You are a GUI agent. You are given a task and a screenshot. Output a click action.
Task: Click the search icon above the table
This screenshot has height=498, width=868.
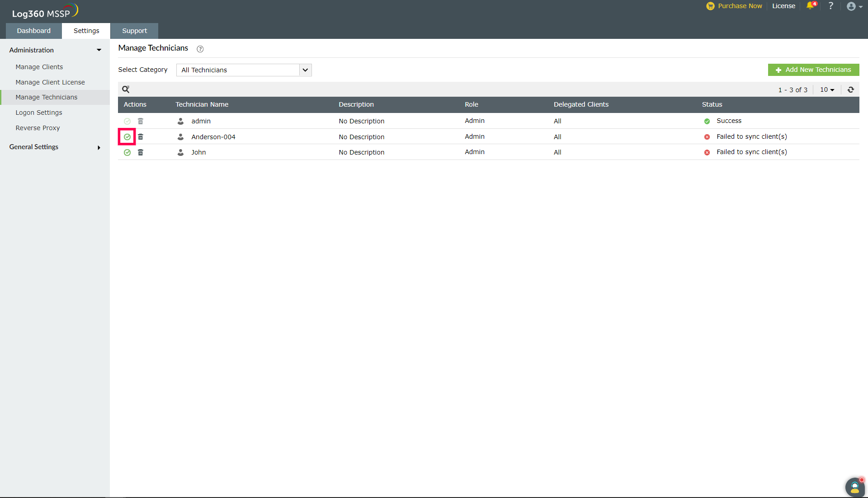click(x=125, y=89)
